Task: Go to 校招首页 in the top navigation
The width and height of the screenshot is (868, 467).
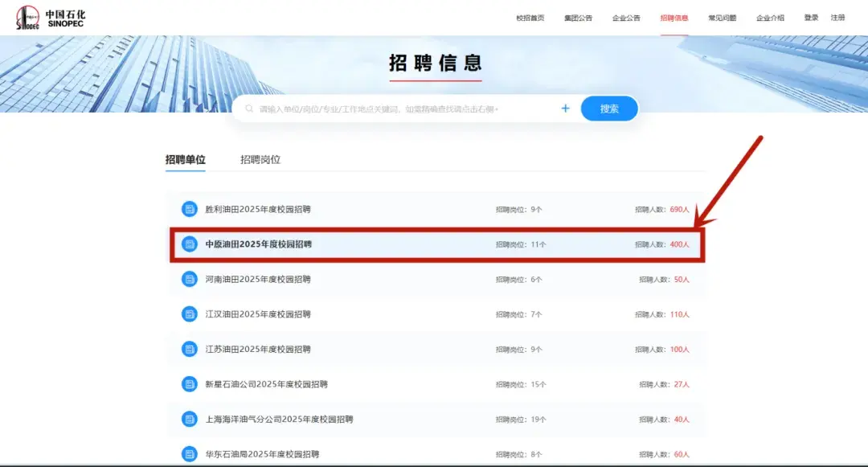Action: pyautogui.click(x=531, y=17)
